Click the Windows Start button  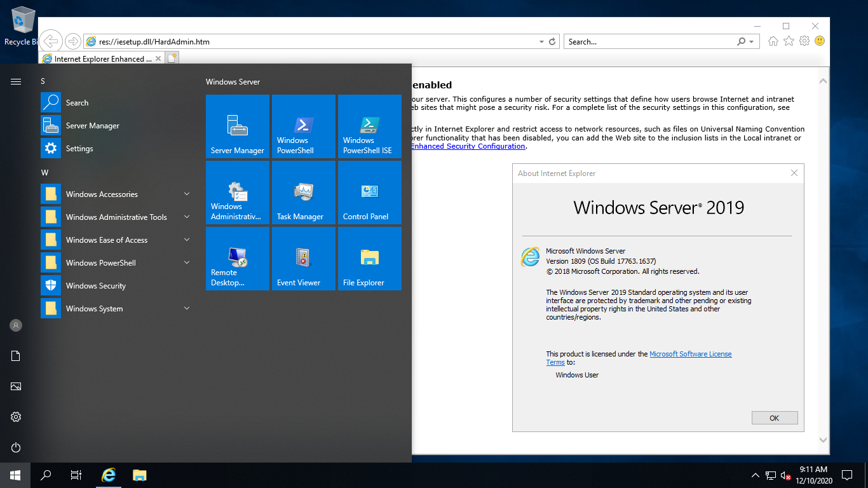15,475
